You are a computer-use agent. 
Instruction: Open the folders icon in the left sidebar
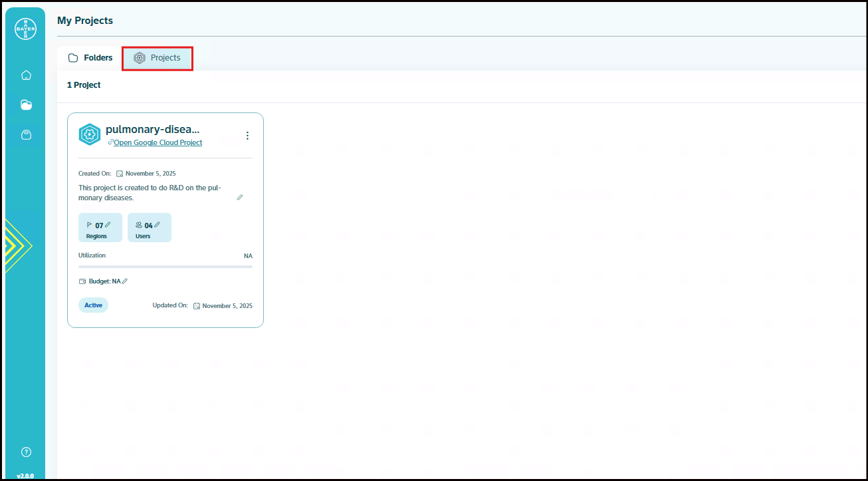click(26, 105)
